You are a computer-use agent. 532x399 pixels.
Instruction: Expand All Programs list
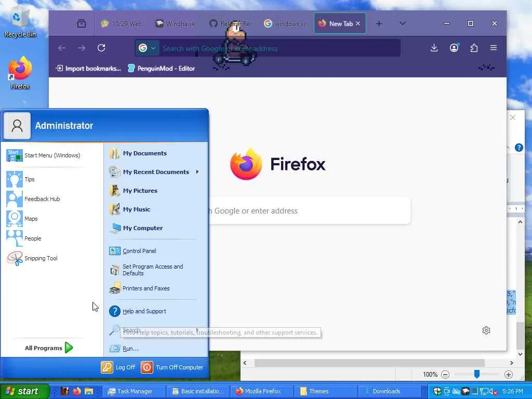[48, 348]
